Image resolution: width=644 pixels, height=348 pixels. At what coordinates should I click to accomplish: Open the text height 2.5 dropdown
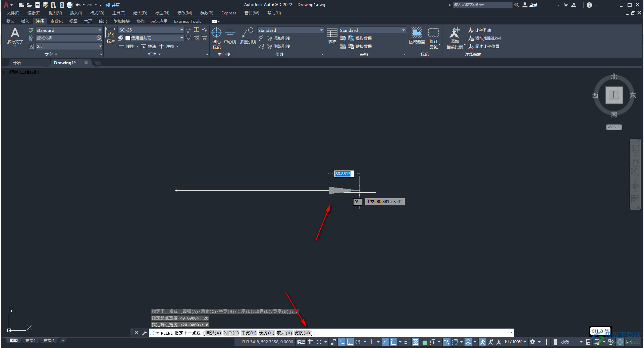pos(100,47)
